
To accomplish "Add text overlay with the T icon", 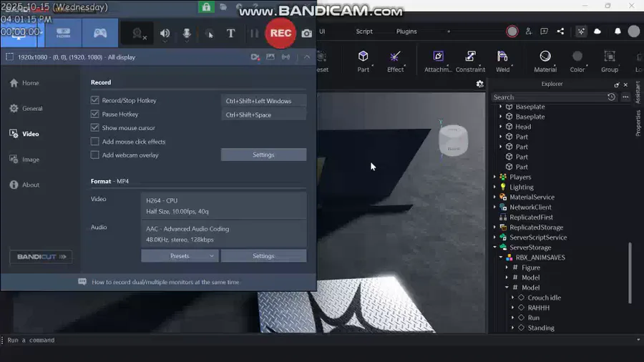I will pyautogui.click(x=231, y=33).
